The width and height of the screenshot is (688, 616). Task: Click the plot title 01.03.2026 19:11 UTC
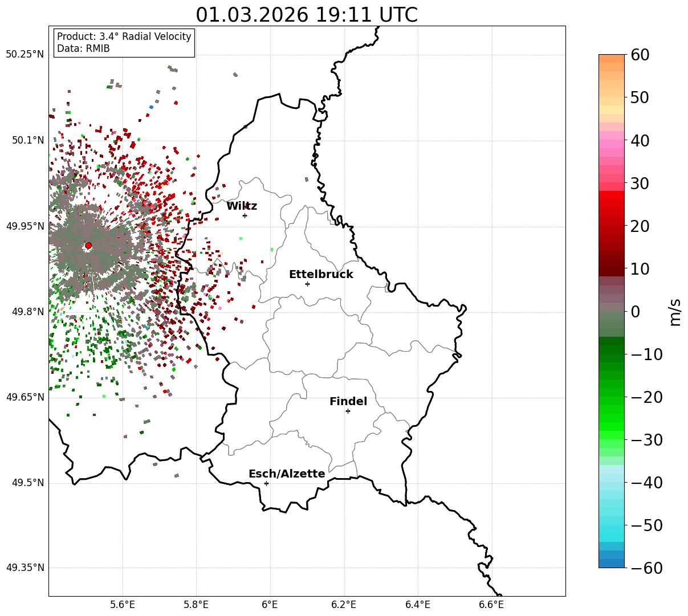tap(307, 15)
